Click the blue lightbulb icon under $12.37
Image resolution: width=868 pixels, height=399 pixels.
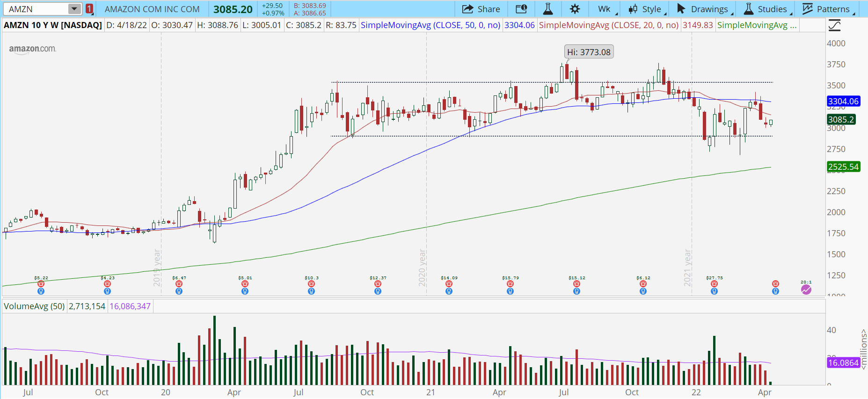(378, 291)
